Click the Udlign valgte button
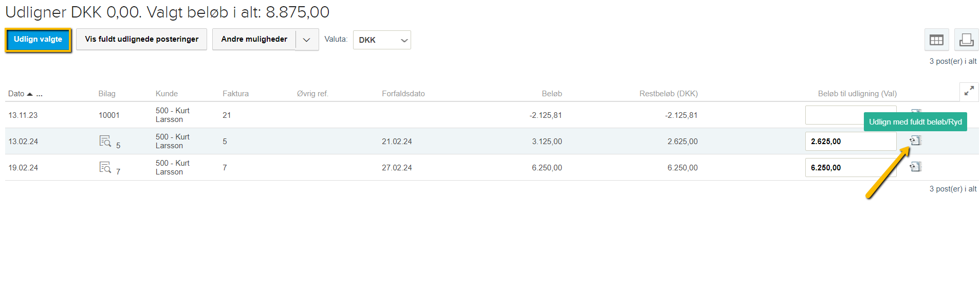Image resolution: width=980 pixels, height=298 pixels. tap(38, 40)
